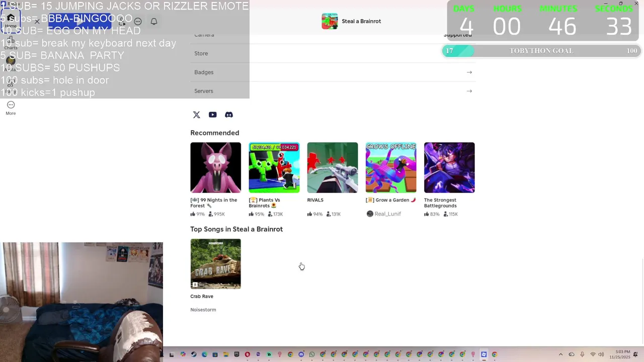
Task: Click the Crab Rave album cover
Action: click(215, 264)
